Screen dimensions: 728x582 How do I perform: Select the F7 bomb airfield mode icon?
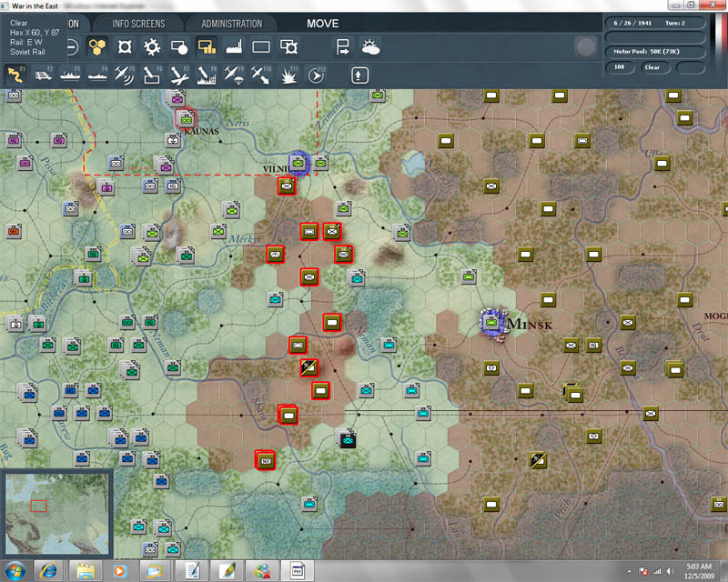pyautogui.click(x=179, y=75)
